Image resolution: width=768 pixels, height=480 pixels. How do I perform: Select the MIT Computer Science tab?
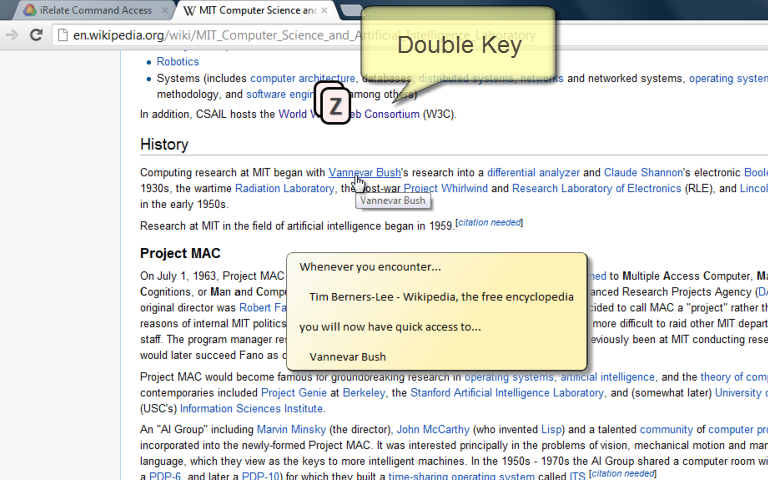257,10
